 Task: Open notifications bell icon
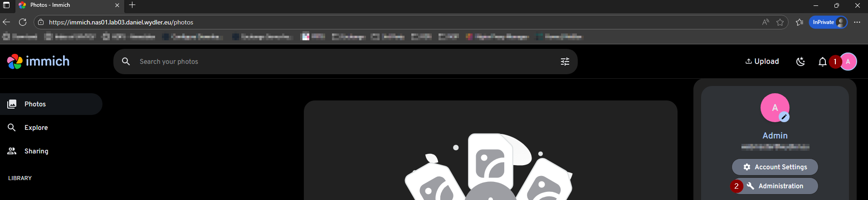point(822,62)
